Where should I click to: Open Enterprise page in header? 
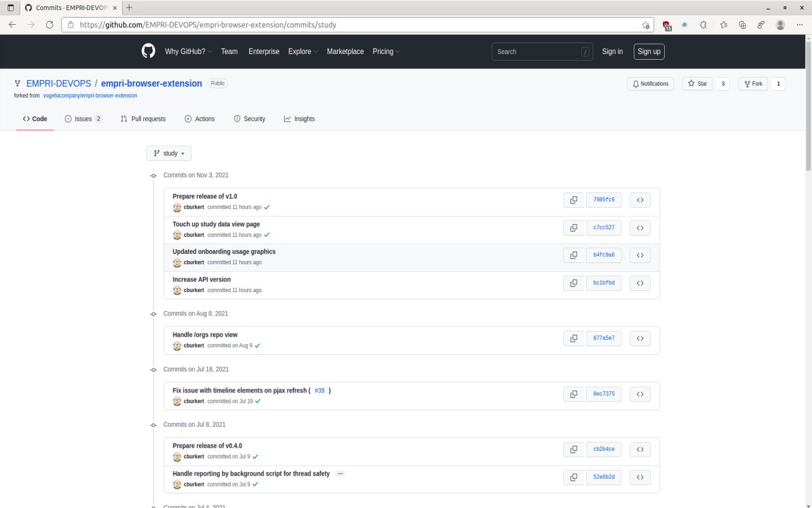click(x=264, y=51)
